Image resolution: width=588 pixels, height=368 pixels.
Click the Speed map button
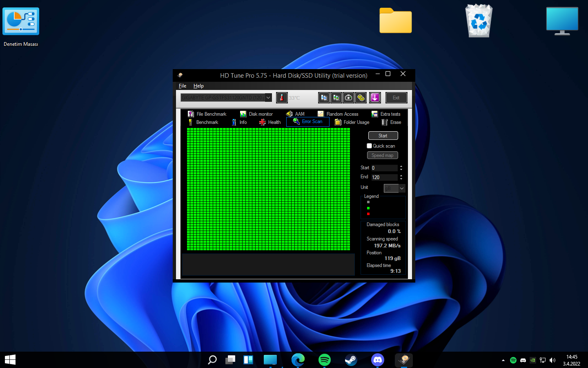383,155
